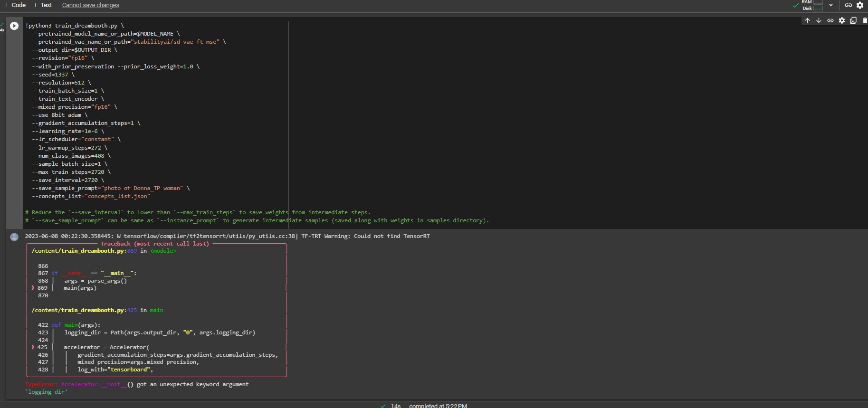Click the concepts_list.json code line
Viewport: 868px width, 408px height.
(x=91, y=196)
